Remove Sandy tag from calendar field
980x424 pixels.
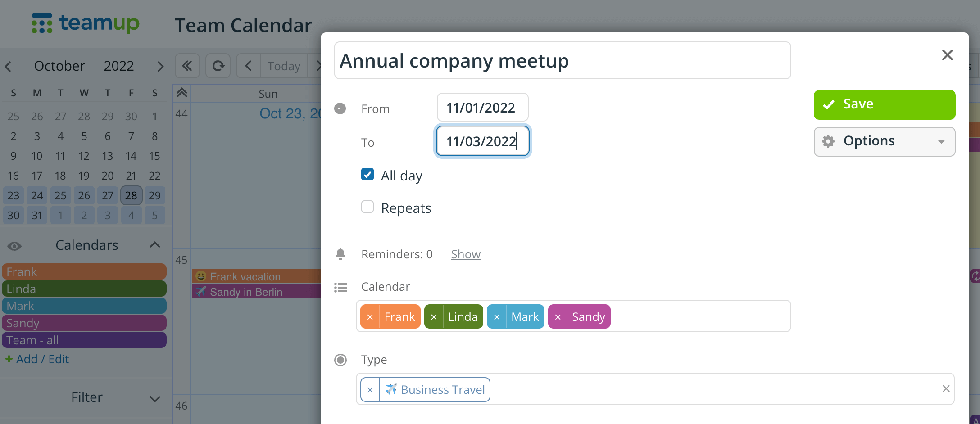(x=558, y=317)
